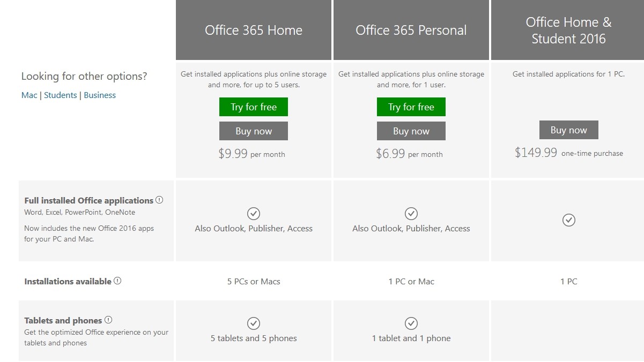
Task: Click the Word, Excel, PowerPoint, OneNote text
Action: 80,213
